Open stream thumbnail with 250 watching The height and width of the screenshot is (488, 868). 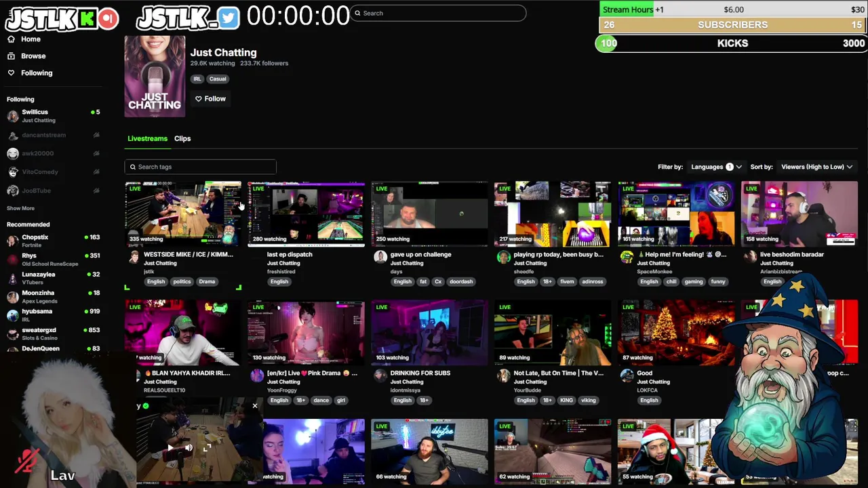pyautogui.click(x=429, y=213)
